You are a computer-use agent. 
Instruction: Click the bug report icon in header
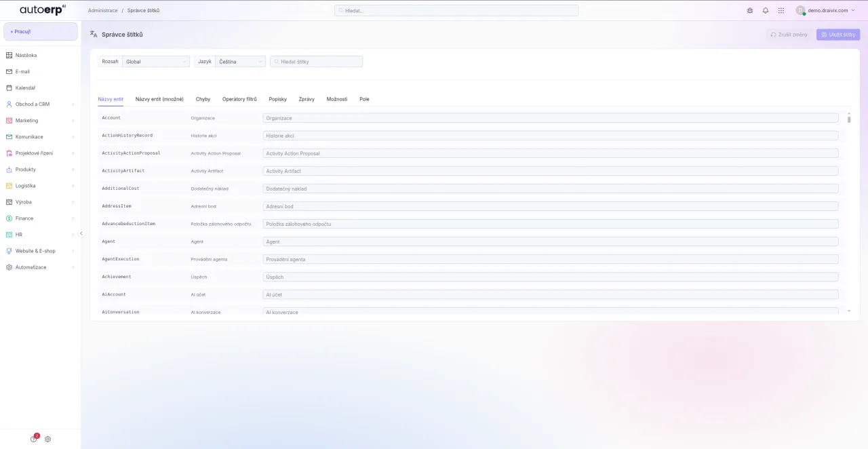pyautogui.click(x=750, y=11)
